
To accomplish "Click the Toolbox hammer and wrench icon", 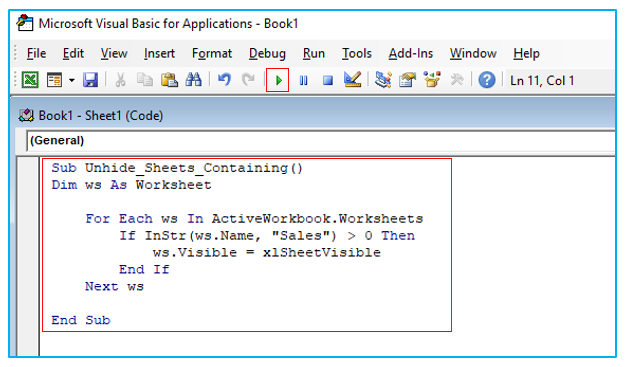I will click(x=457, y=80).
